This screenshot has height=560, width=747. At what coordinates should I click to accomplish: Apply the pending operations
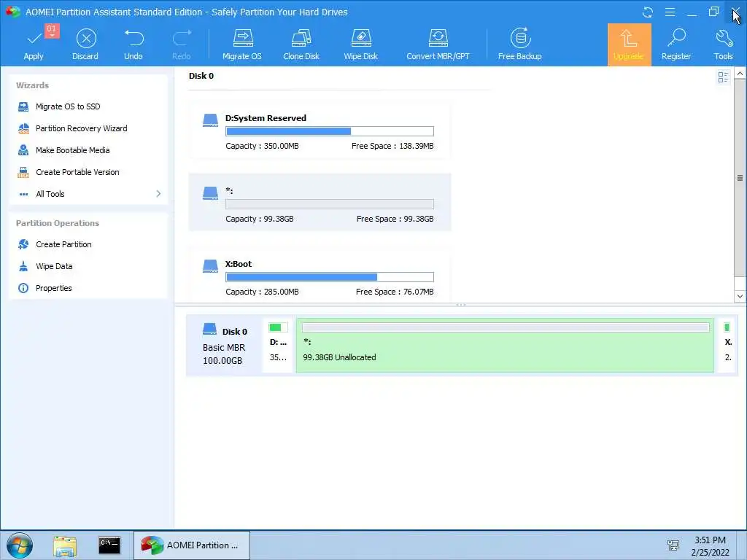click(34, 44)
